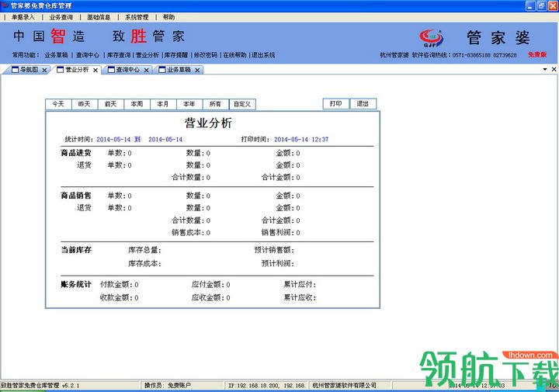Open the 库存查询 shortcut link

pos(119,55)
